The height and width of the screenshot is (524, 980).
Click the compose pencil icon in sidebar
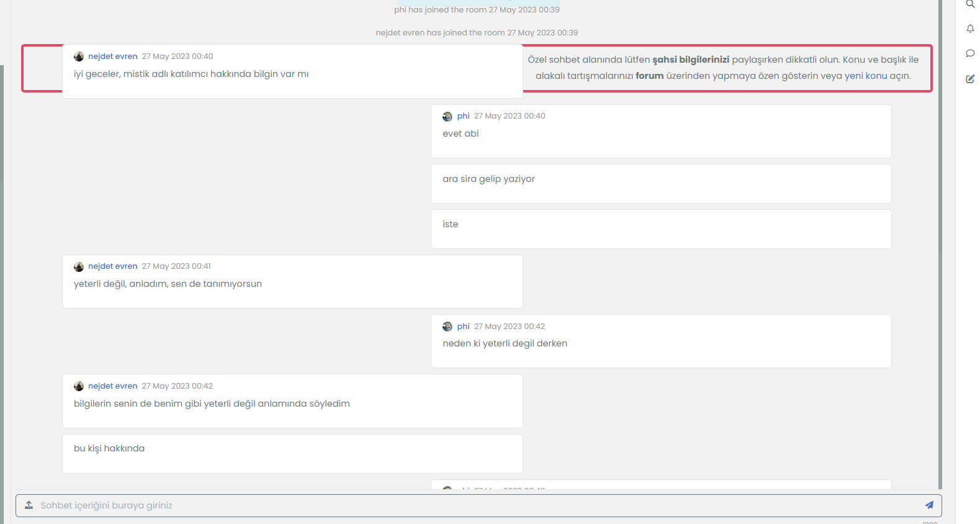point(970,79)
